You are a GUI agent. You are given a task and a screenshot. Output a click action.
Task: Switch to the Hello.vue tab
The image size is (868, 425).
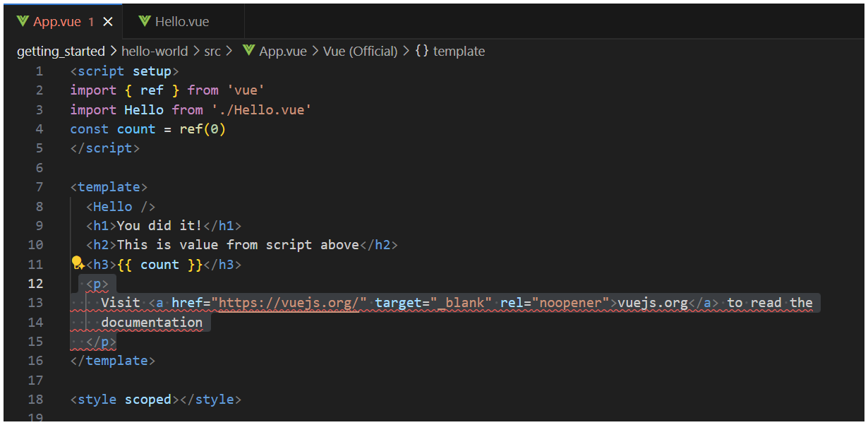182,22
